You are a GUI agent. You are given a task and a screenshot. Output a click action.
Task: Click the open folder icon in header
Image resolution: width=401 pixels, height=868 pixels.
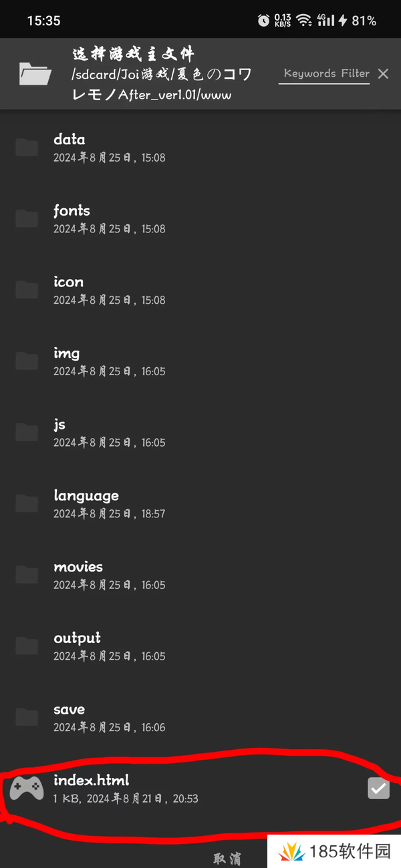coord(35,73)
